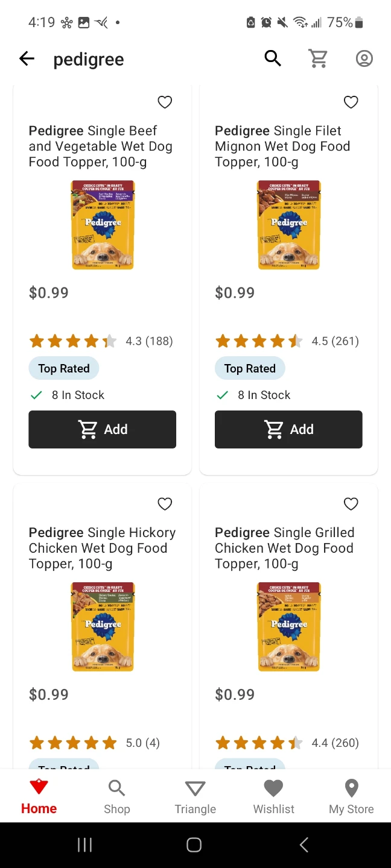Open the account profile icon

click(364, 58)
